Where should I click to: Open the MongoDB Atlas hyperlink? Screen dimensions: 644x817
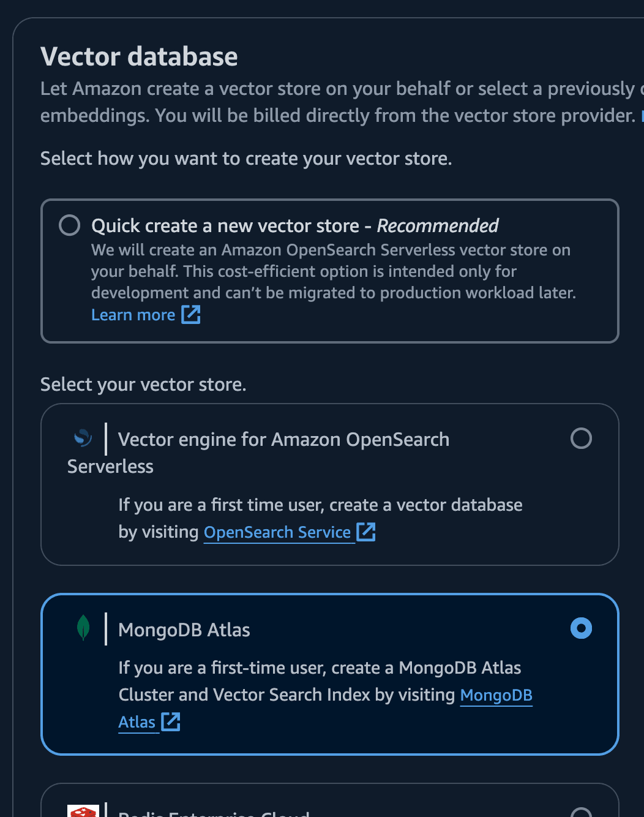(496, 695)
